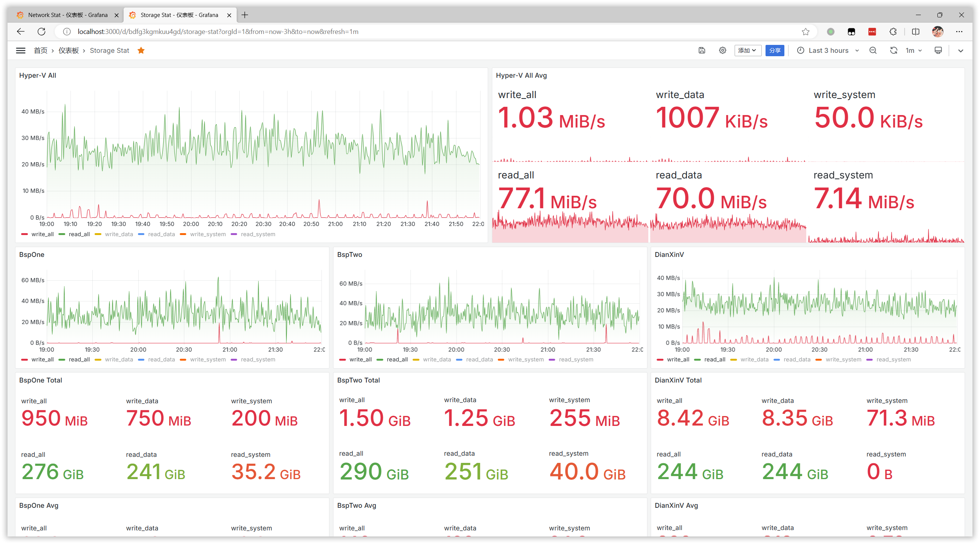Toggle write_all series in Hyper-V All legend
The height and width of the screenshot is (544, 980).
(x=42, y=234)
